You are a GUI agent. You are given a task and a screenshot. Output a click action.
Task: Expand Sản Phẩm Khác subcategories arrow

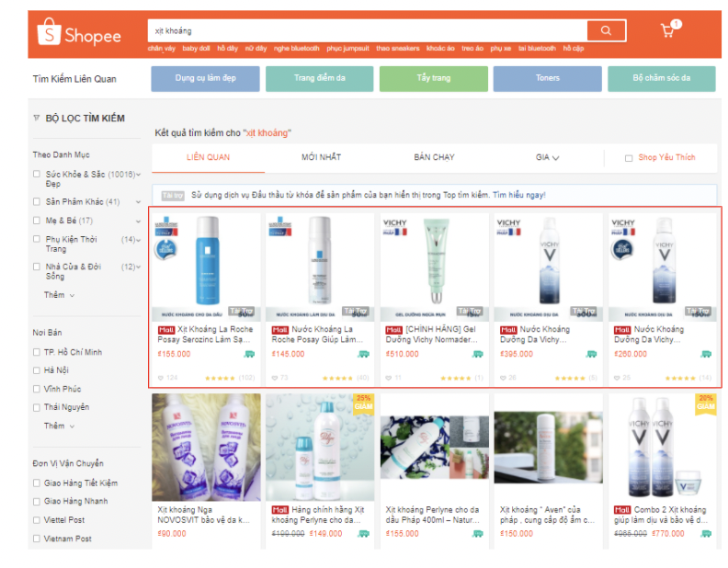coord(138,202)
